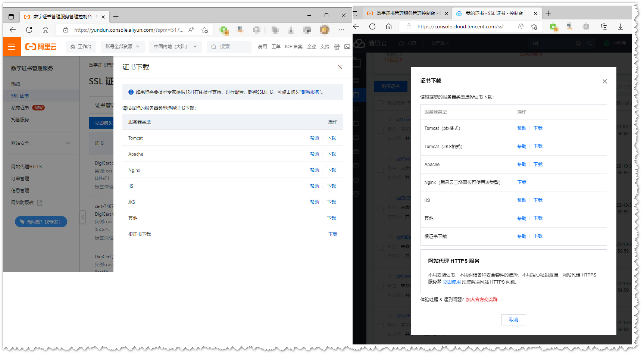The width and height of the screenshot is (644, 356).
Task: Download Tomcat（pfx格式）in Tencent dialog
Action: [538, 128]
